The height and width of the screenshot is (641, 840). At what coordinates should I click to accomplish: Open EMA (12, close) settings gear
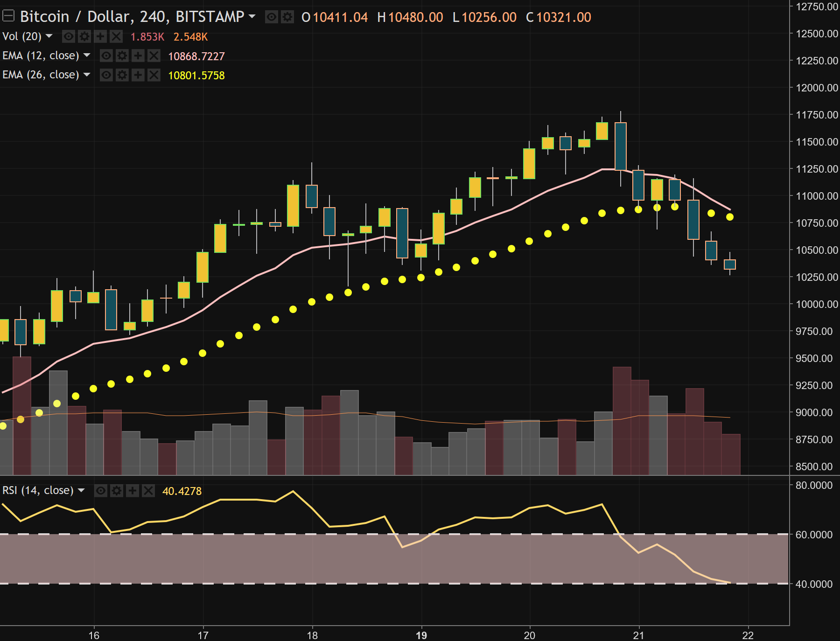click(x=122, y=56)
